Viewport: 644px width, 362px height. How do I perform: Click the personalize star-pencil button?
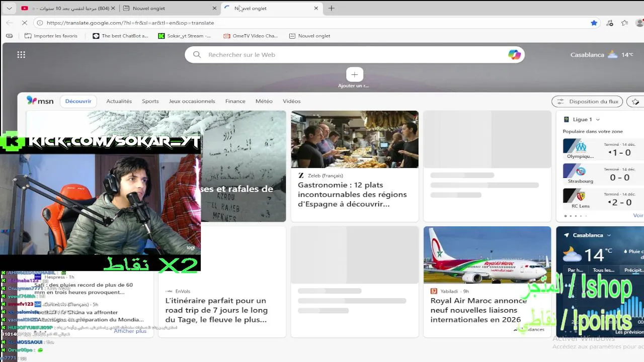635,102
